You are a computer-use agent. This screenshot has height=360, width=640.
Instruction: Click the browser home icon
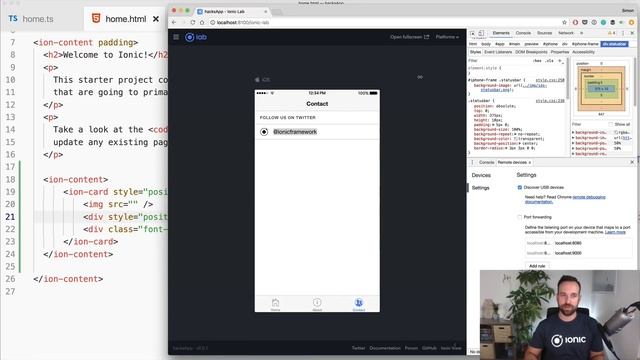202,22
